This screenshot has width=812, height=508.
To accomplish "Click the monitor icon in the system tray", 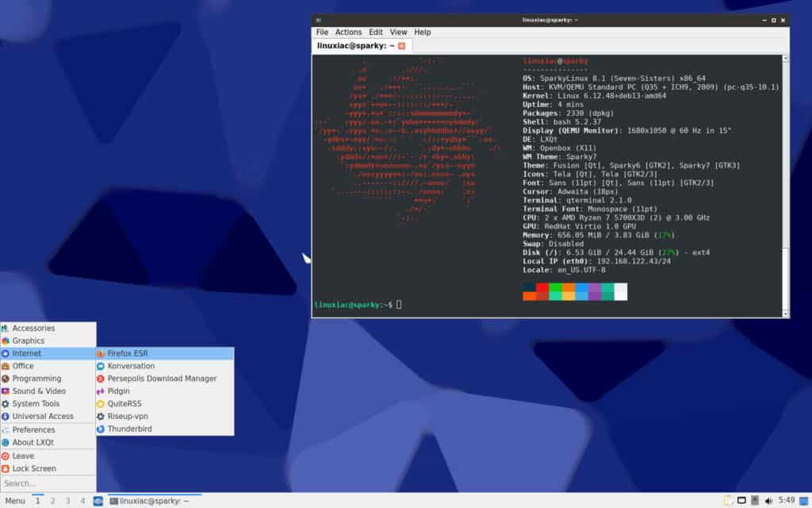I will (x=742, y=502).
